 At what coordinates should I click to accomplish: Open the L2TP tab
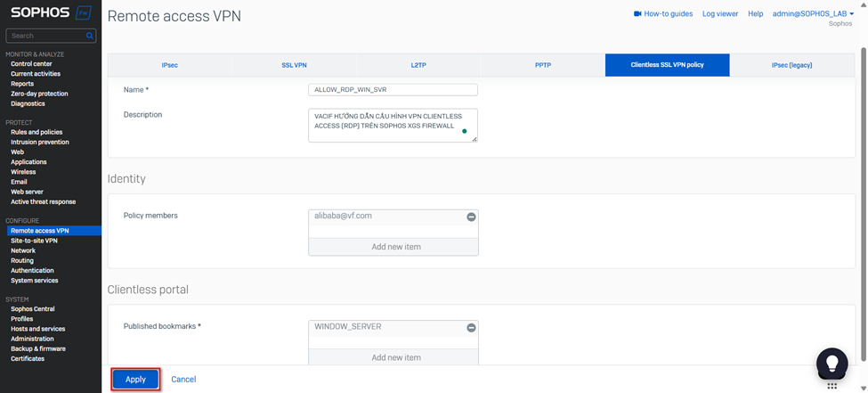click(418, 65)
